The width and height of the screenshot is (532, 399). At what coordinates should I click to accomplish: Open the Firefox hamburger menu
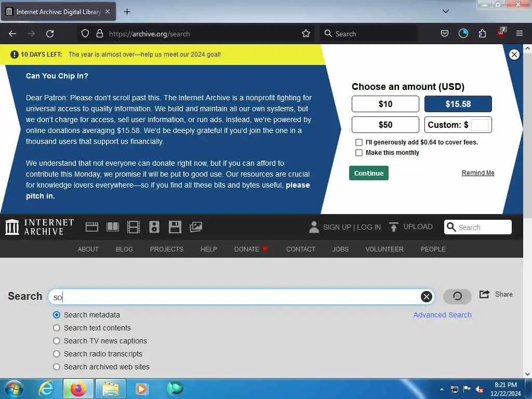[x=519, y=34]
